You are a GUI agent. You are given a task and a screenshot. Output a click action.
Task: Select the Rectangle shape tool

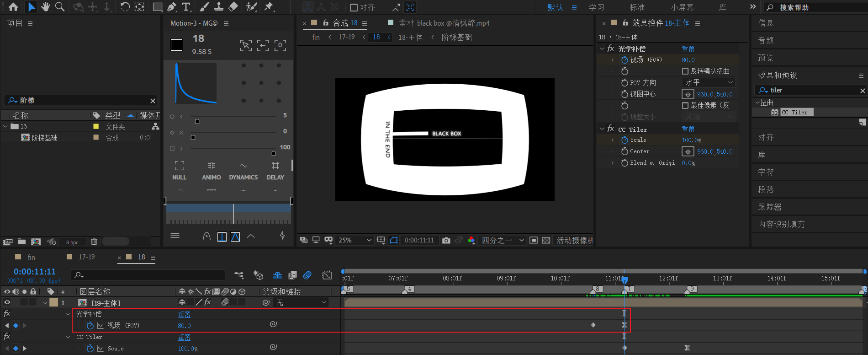tap(157, 7)
